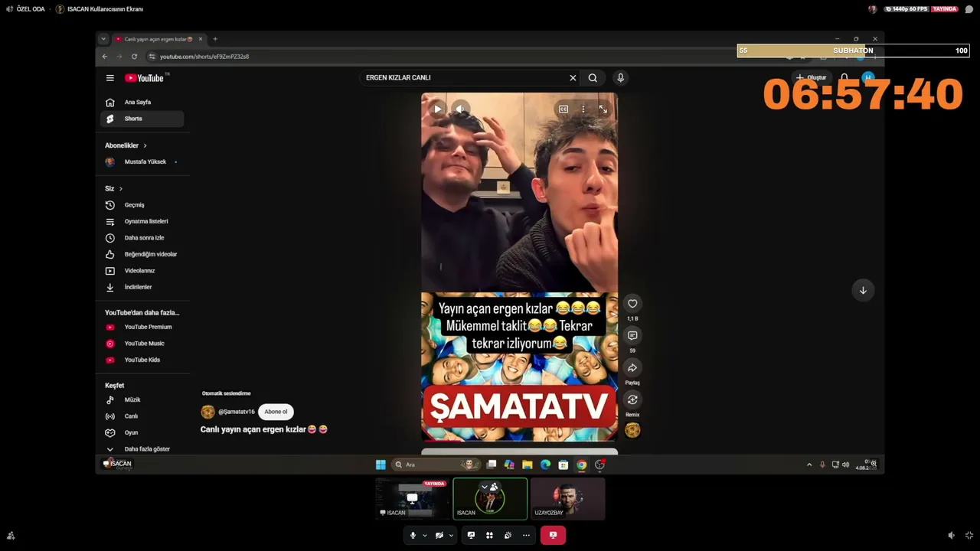Viewport: 980px width, 551px height.
Task: Click the Remix icon on the Short
Action: 632,399
